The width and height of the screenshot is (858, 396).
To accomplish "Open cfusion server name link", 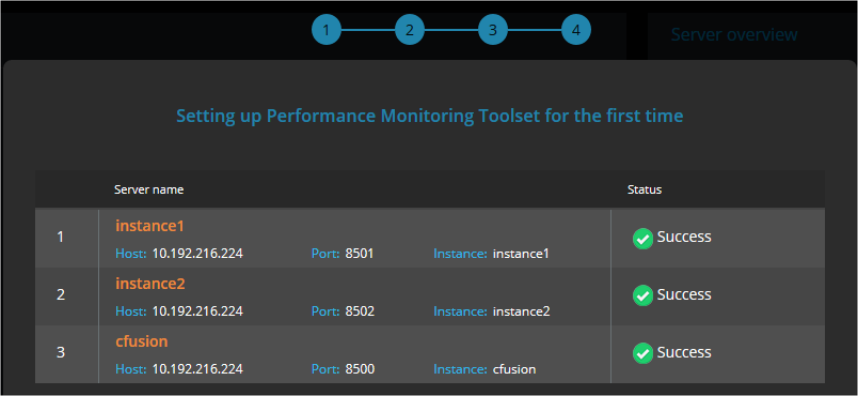I will pos(141,341).
